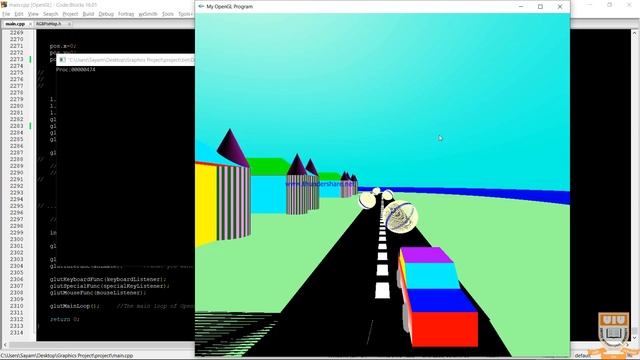640x360 pixels.
Task: Minimize the My OpenGL Program window
Action: (x=521, y=7)
